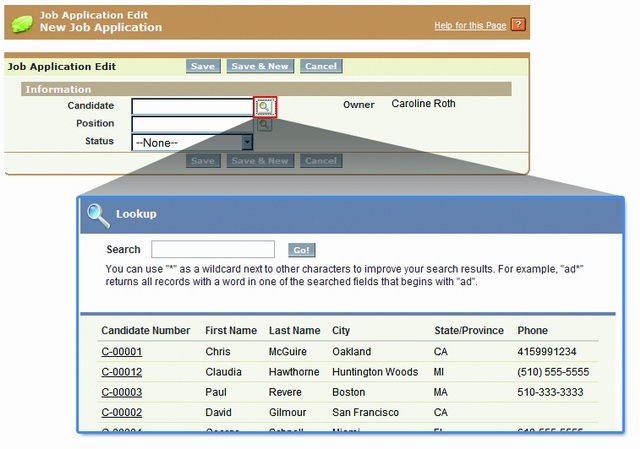The image size is (640, 449).
Task: Click phone number (510) 555-5555
Action: (x=553, y=372)
